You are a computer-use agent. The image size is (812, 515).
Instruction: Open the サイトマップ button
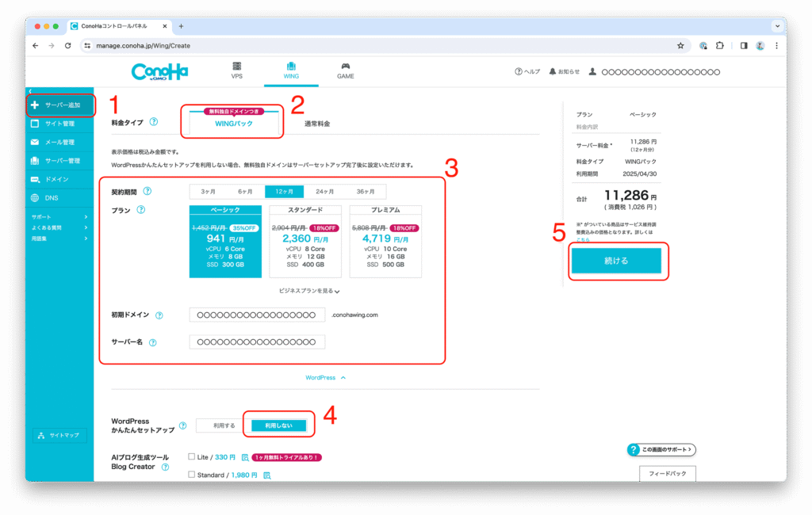coord(59,435)
